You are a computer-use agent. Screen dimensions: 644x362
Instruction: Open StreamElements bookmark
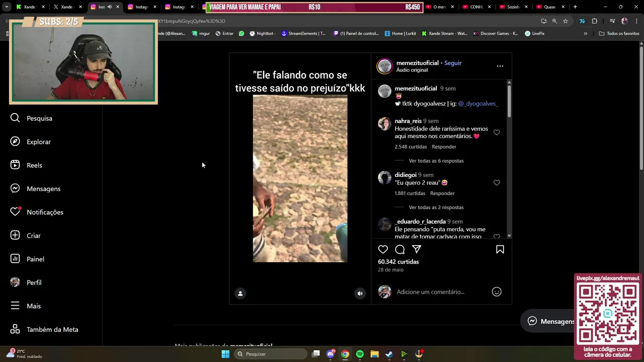tap(303, 34)
